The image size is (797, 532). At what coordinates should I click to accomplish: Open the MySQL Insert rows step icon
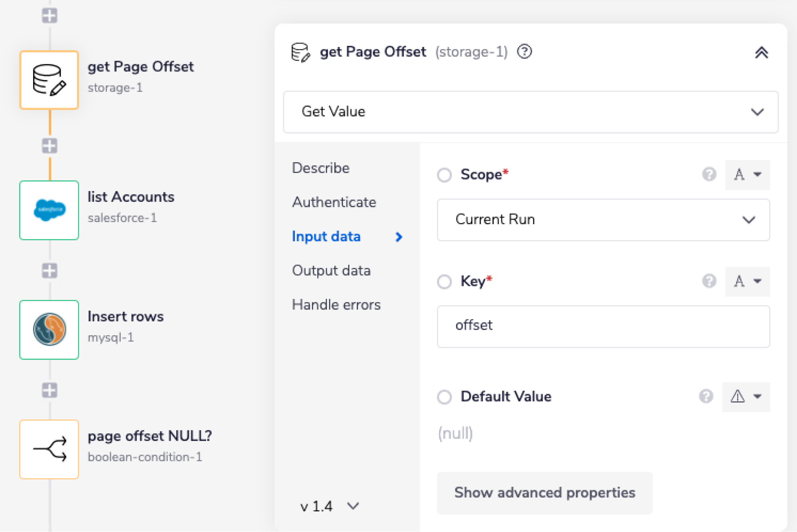tap(49, 330)
